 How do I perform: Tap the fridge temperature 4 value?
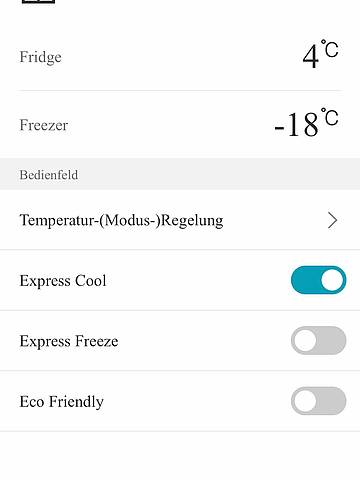(310, 57)
